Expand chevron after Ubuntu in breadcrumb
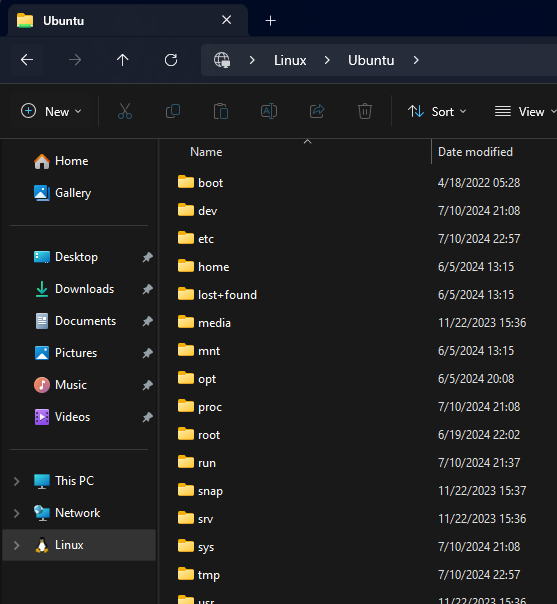Viewport: 557px width, 604px height. [x=416, y=60]
